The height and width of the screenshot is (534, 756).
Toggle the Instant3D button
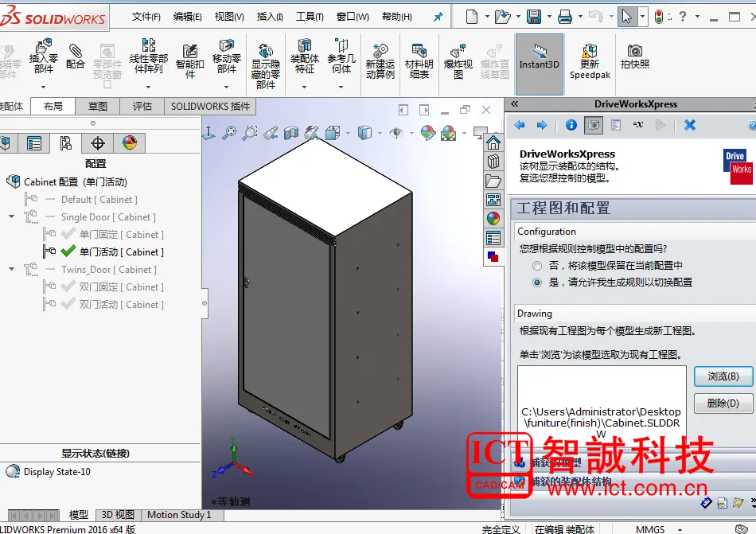coord(540,64)
